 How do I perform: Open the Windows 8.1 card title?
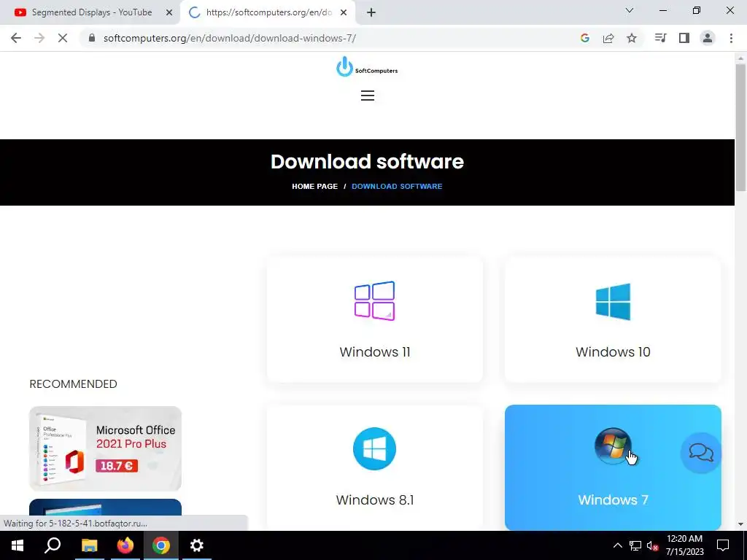[x=375, y=500]
